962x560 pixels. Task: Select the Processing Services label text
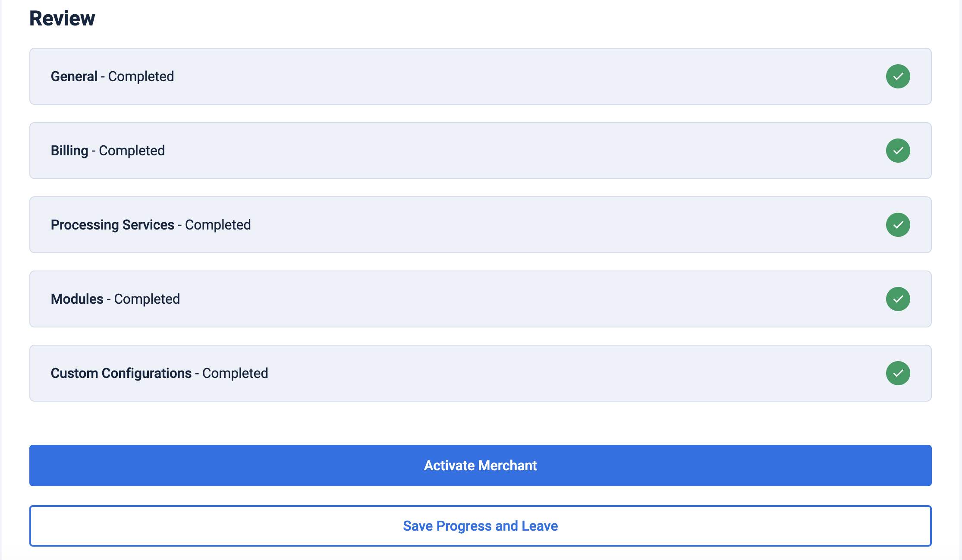[112, 225]
